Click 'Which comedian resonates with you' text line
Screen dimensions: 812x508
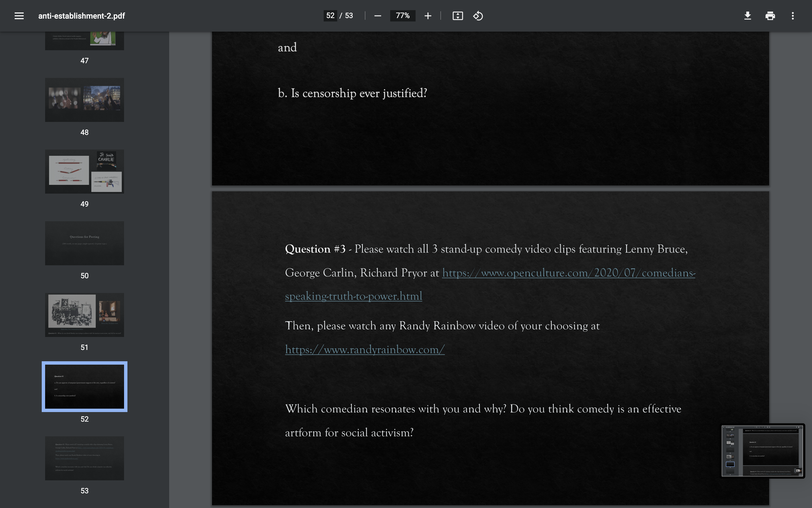[483, 409]
